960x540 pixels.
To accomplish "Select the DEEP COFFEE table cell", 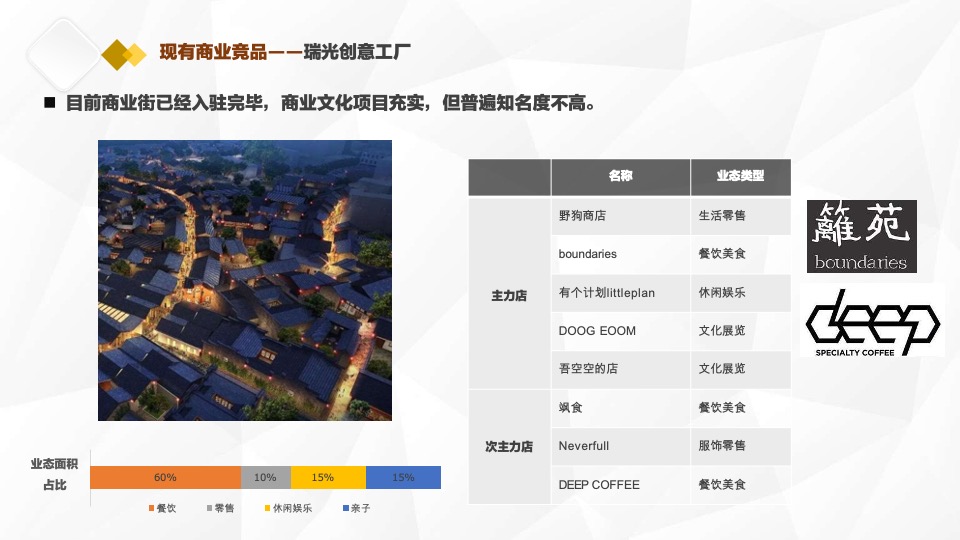I will coord(621,485).
